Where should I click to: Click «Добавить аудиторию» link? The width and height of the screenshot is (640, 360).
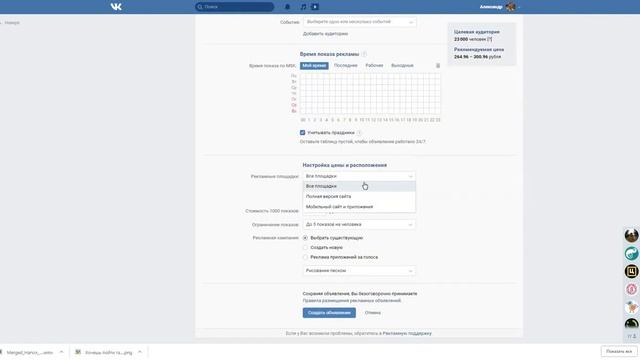[325, 34]
